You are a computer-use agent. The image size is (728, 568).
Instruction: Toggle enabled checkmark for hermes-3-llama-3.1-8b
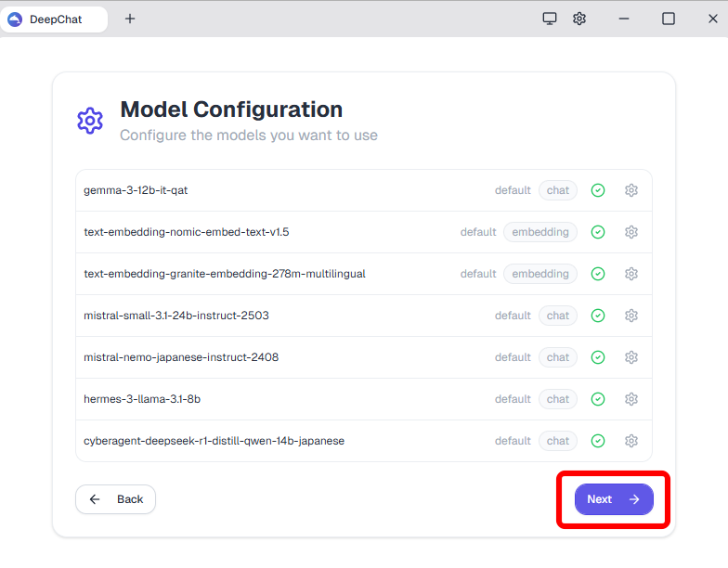click(598, 399)
